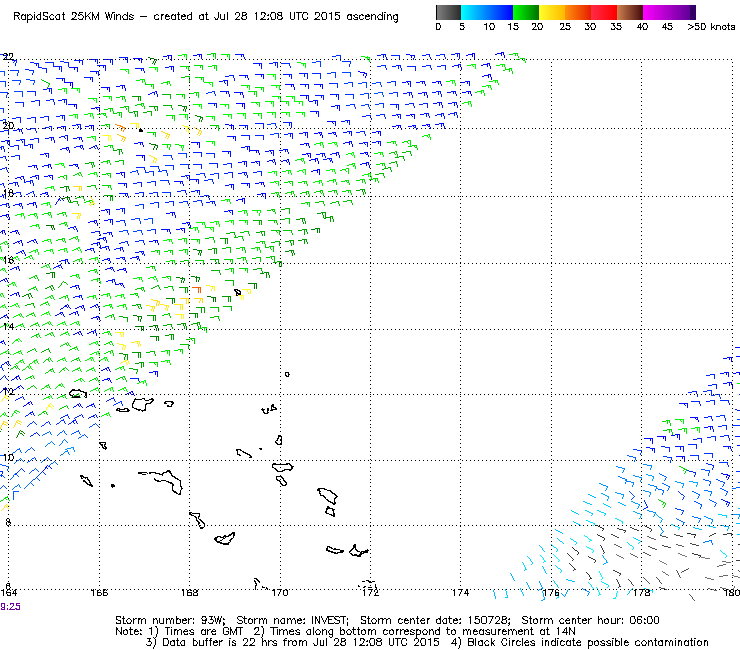
Task: Click the 'Storm number: 93W;' text
Action: (x=170, y=620)
